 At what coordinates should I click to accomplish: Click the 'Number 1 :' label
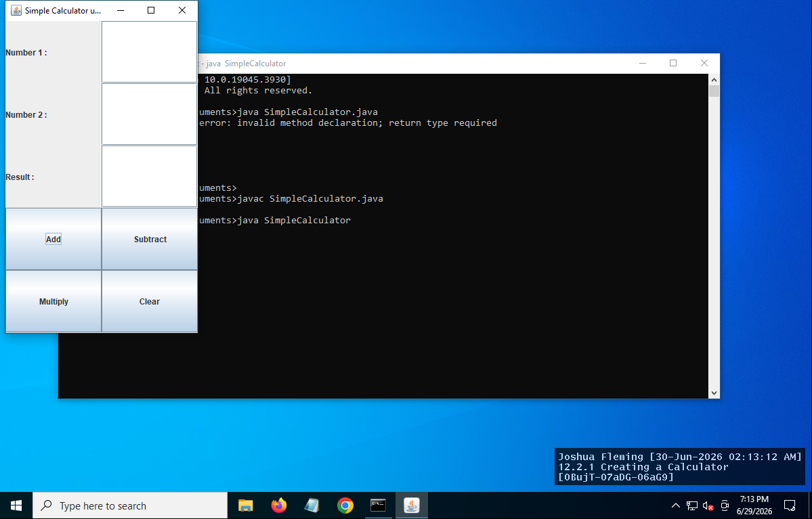(26, 52)
